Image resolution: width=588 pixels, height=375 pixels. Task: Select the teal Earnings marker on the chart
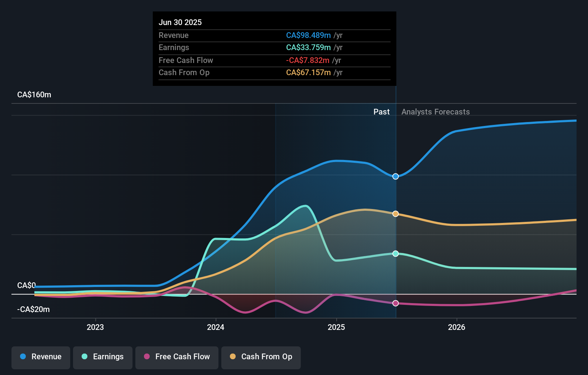pos(395,254)
